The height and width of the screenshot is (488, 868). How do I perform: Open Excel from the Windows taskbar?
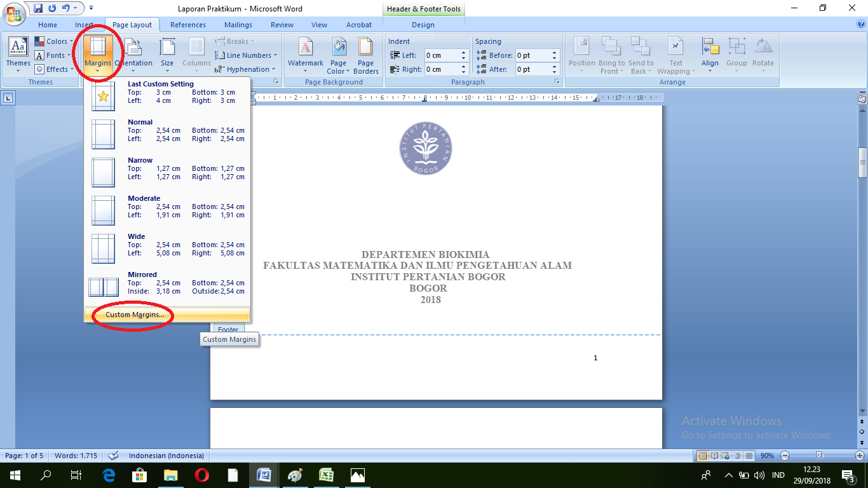(327, 475)
